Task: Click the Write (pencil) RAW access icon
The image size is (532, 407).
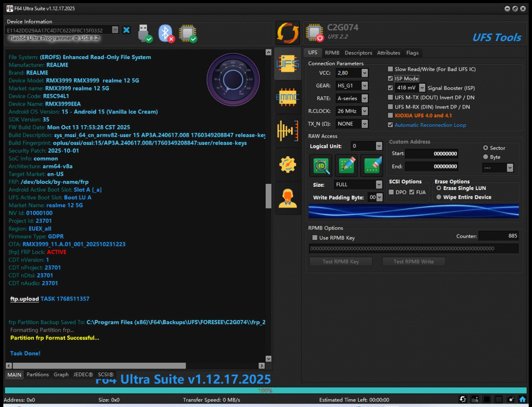Action: (x=346, y=166)
